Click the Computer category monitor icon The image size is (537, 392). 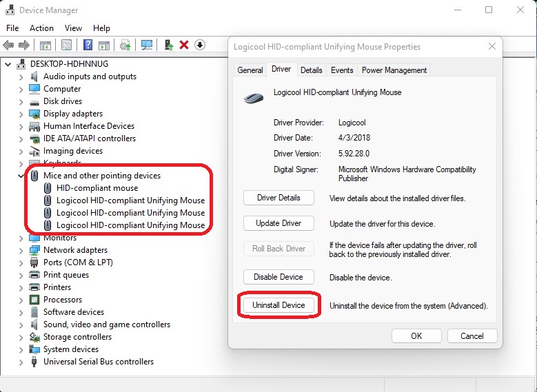pyautogui.click(x=34, y=89)
